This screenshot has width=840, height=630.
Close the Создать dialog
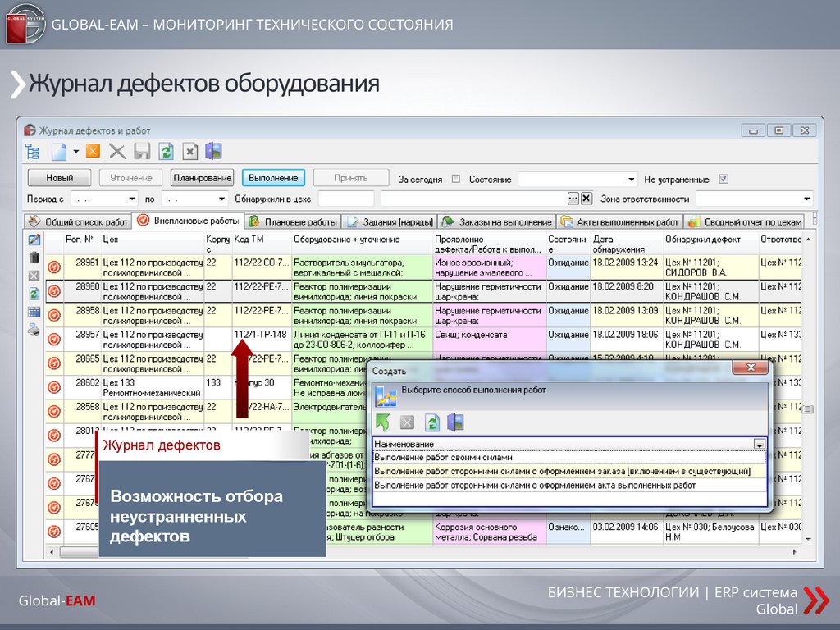pyautogui.click(x=751, y=367)
